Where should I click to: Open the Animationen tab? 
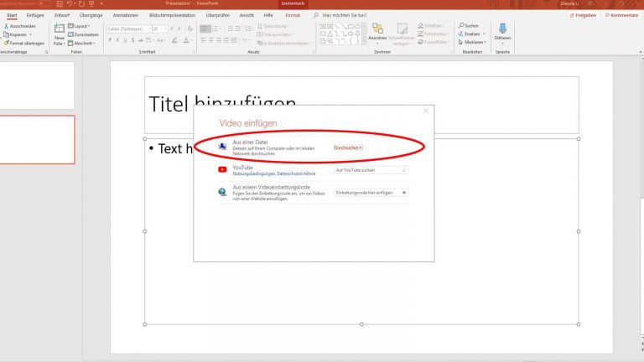coord(125,15)
